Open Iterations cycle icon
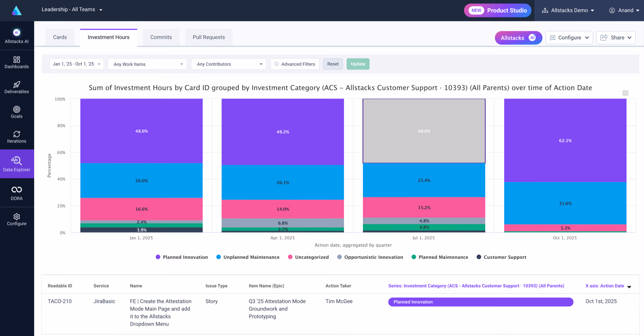Image resolution: width=644 pixels, height=336 pixels. 17,134
